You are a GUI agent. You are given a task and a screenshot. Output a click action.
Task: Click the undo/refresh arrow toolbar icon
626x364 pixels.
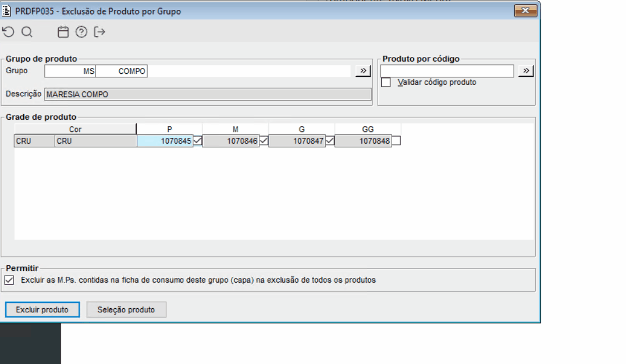(x=8, y=32)
